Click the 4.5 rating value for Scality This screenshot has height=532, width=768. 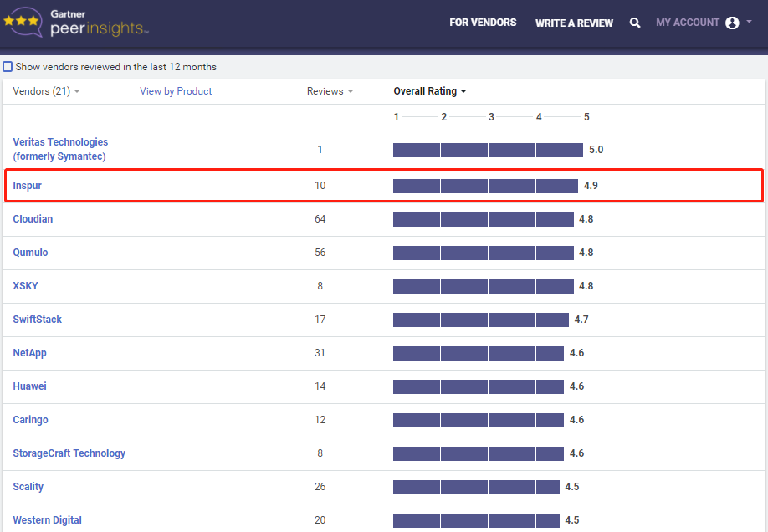(x=572, y=487)
